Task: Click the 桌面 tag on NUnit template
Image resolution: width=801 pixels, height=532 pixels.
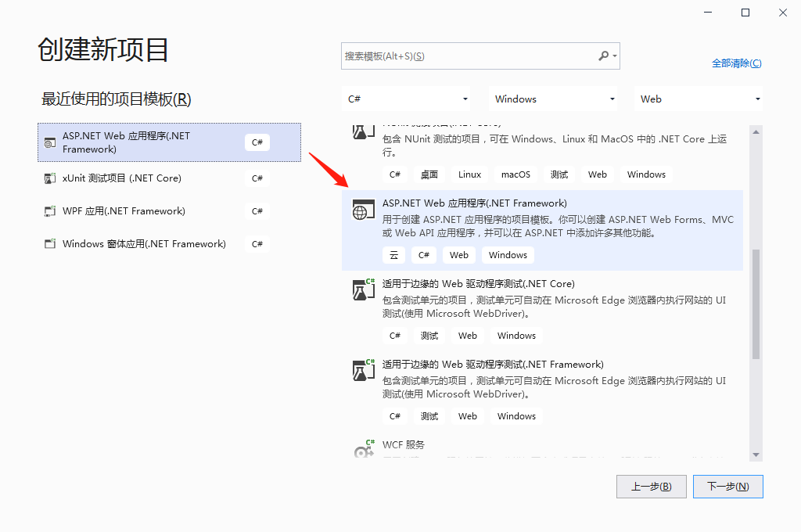Action: coord(429,174)
